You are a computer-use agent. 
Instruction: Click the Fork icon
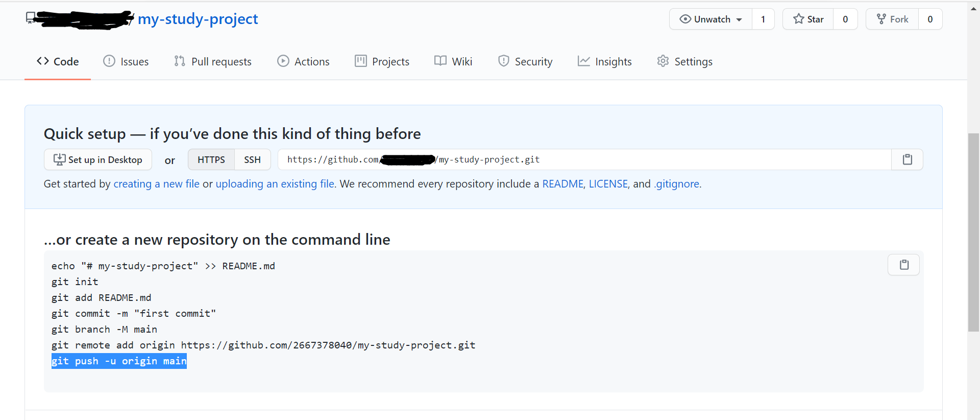(881, 19)
